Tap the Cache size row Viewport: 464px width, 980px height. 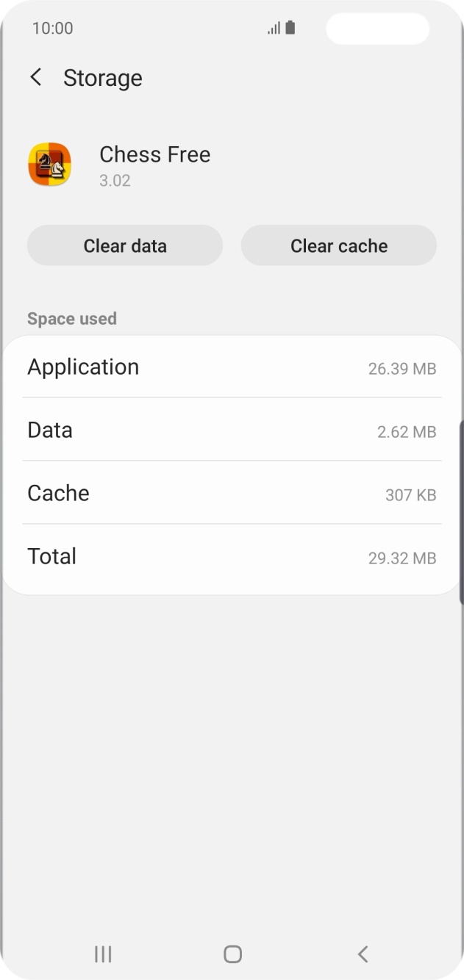point(232,494)
